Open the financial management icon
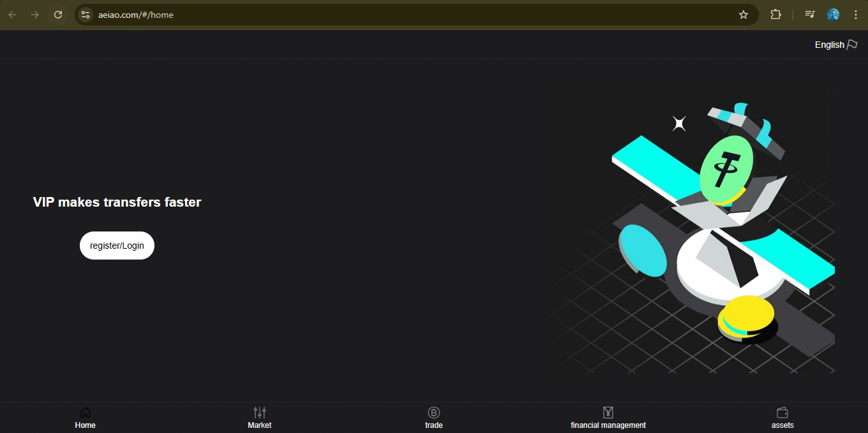Screen dimensions: 868x433 [x=608, y=413]
